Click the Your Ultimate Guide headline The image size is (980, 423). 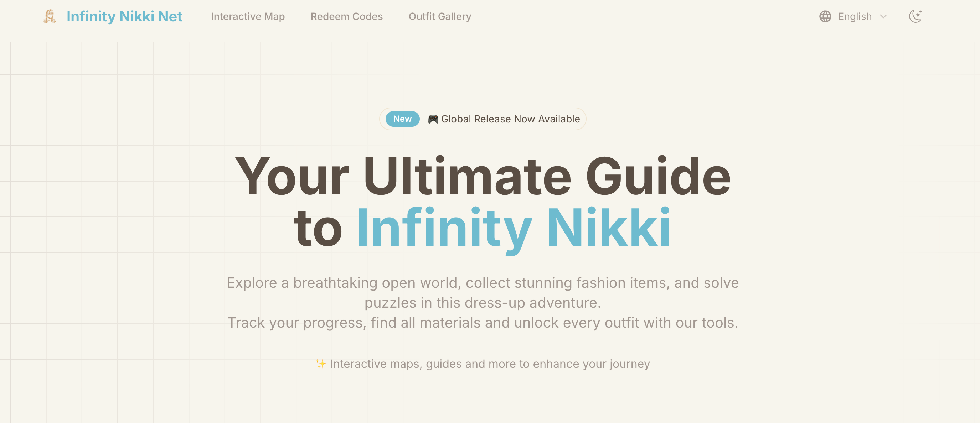483,176
